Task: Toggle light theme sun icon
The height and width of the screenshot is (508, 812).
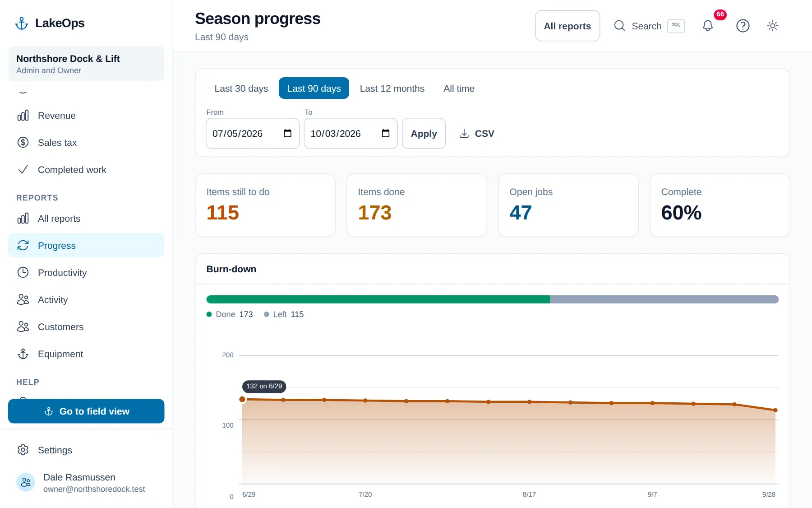Action: pyautogui.click(x=773, y=26)
